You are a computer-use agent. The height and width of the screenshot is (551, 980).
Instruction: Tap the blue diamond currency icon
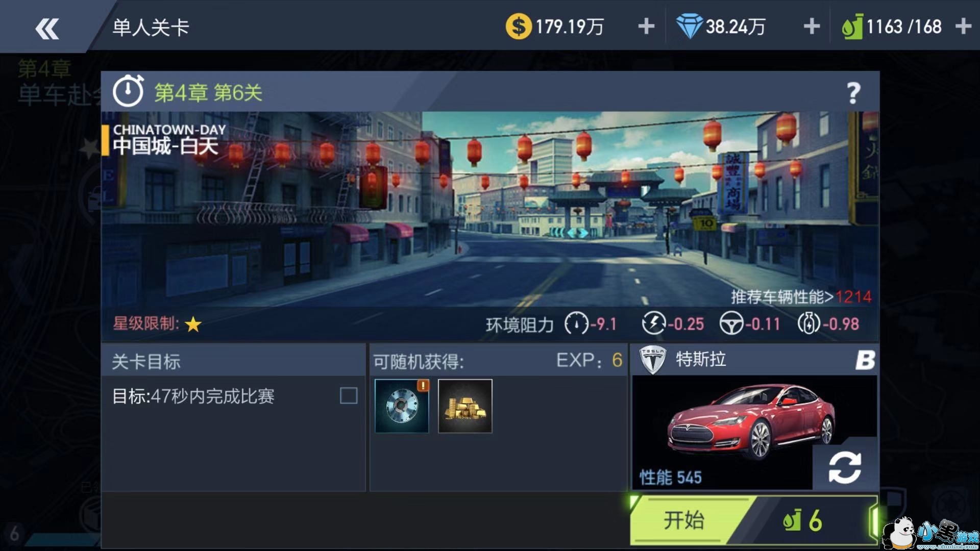tap(689, 27)
